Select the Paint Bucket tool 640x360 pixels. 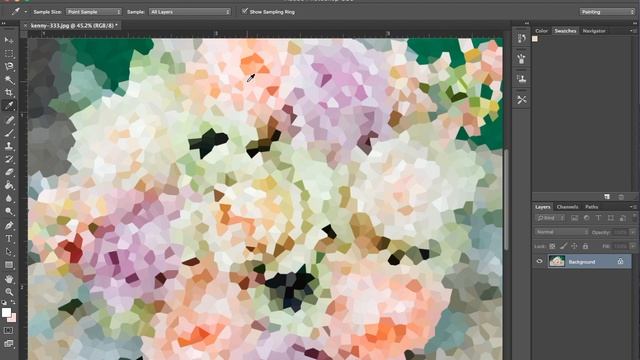point(9,185)
